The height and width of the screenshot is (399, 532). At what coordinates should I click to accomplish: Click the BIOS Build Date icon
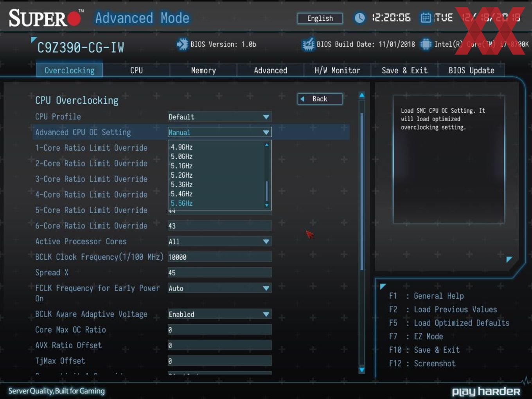click(308, 44)
